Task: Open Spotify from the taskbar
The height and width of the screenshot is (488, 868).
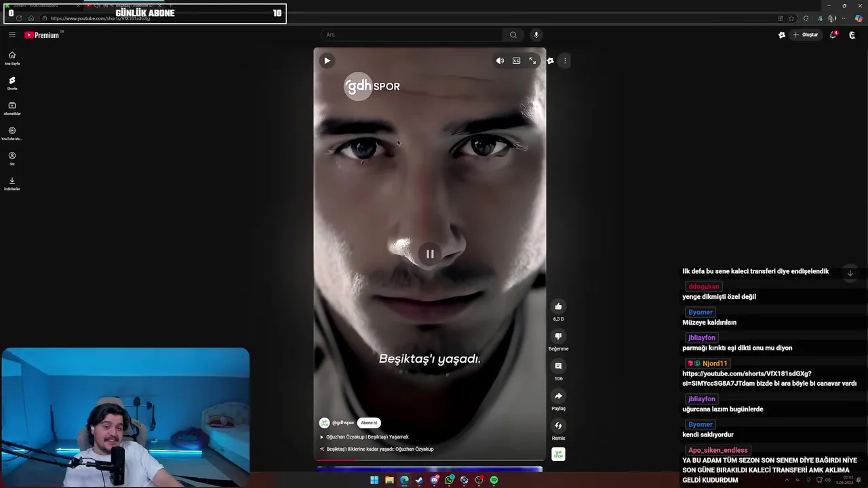Action: 494,480
